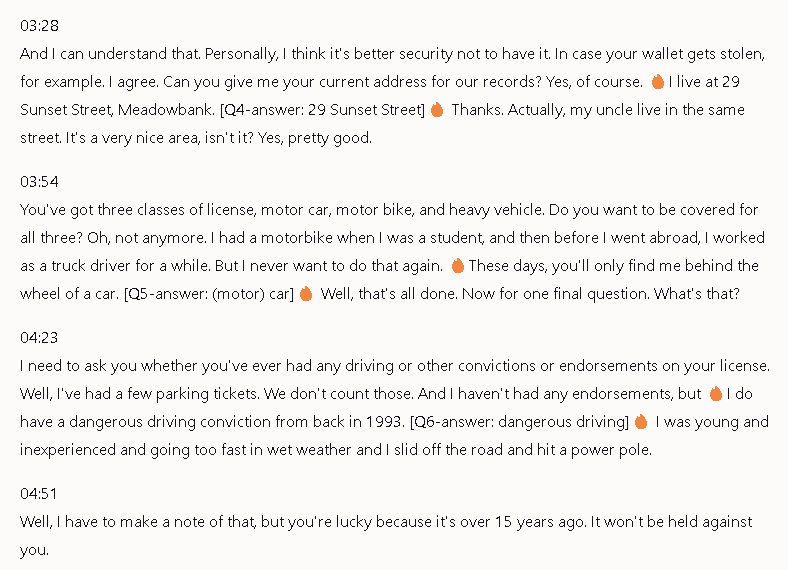Click the Q6-answer: dangerous driving annotation
The height and width of the screenshot is (570, 788).
tap(520, 422)
